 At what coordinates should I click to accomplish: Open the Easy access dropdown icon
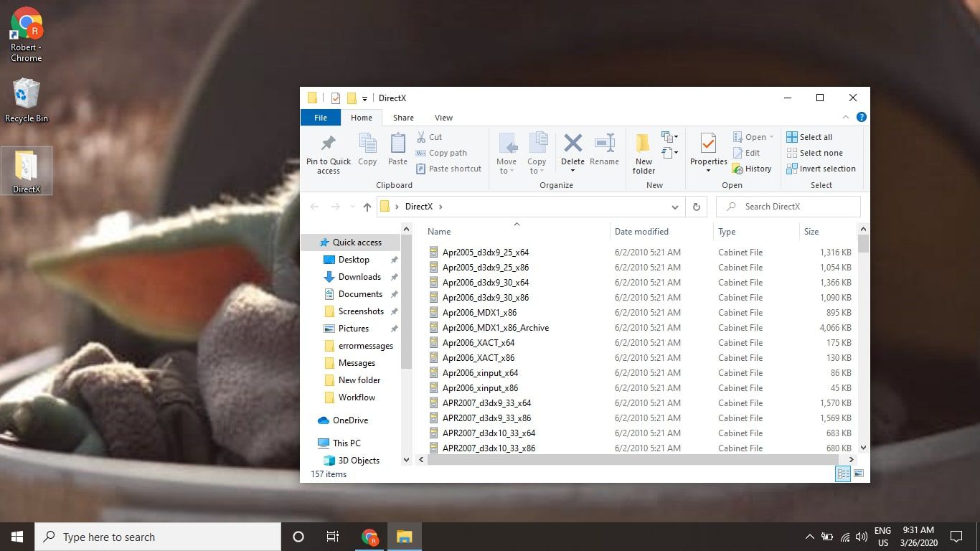(x=670, y=153)
